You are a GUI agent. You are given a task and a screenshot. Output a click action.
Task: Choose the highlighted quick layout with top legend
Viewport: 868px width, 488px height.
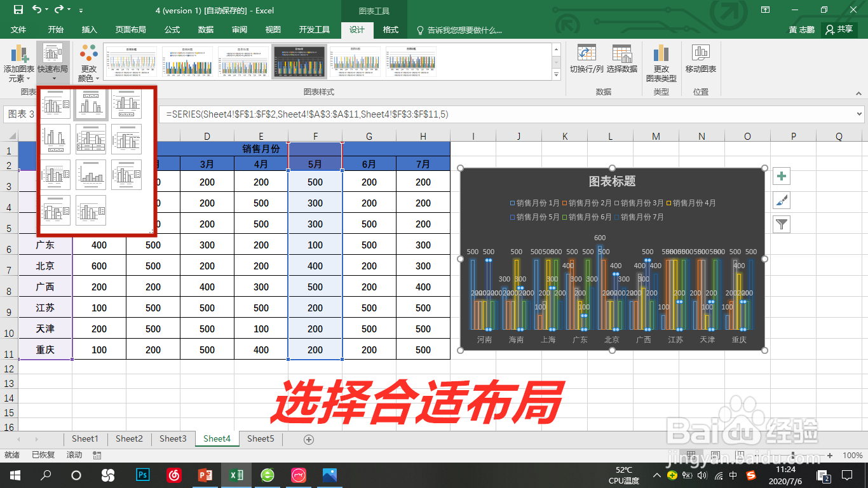pos(91,105)
